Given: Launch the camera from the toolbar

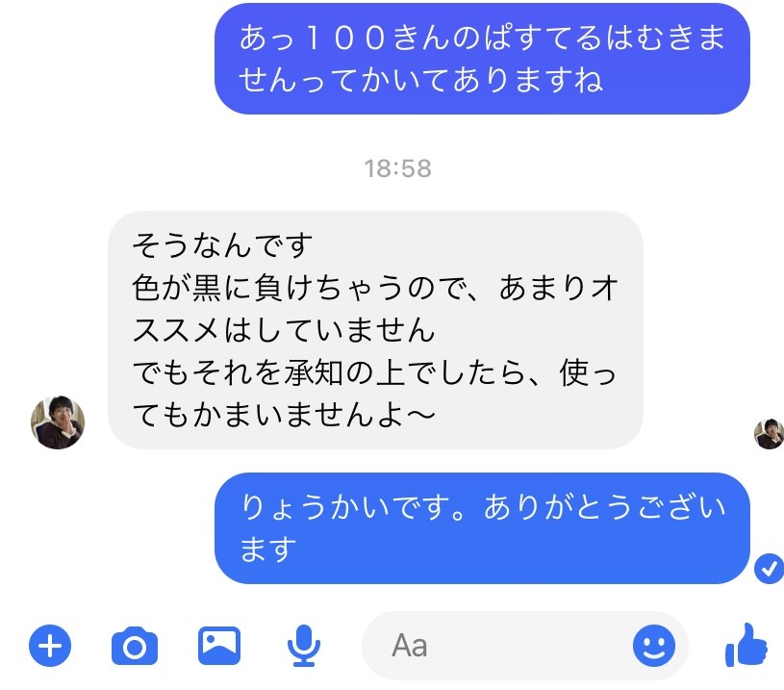Looking at the screenshot, I should pos(135,646).
